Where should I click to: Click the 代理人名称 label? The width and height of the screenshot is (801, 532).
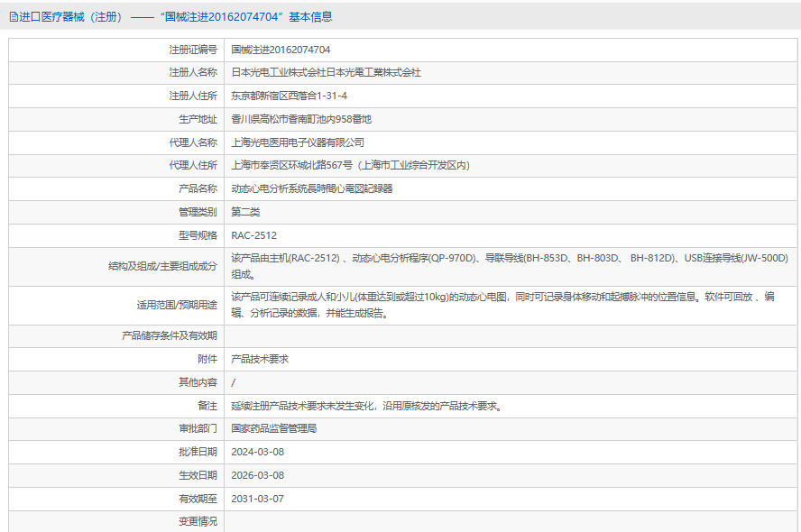(193, 142)
